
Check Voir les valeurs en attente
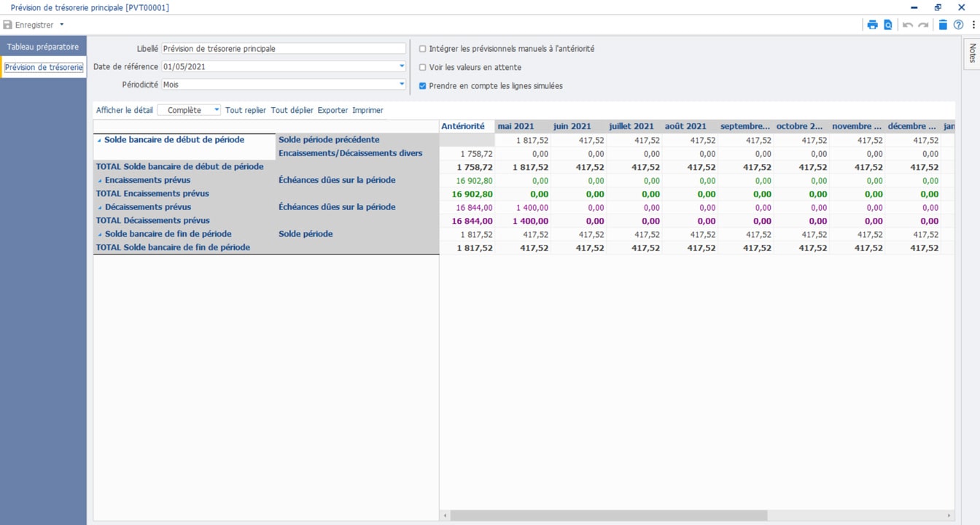pyautogui.click(x=423, y=67)
